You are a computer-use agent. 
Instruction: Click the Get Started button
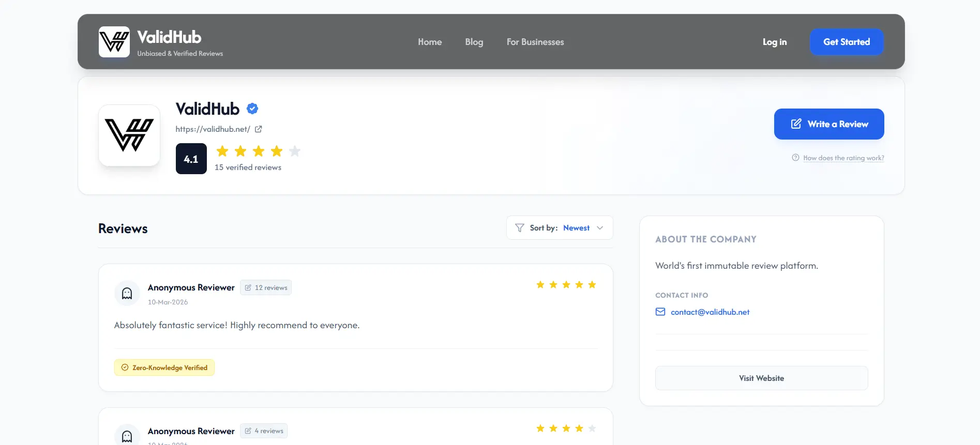coord(847,42)
